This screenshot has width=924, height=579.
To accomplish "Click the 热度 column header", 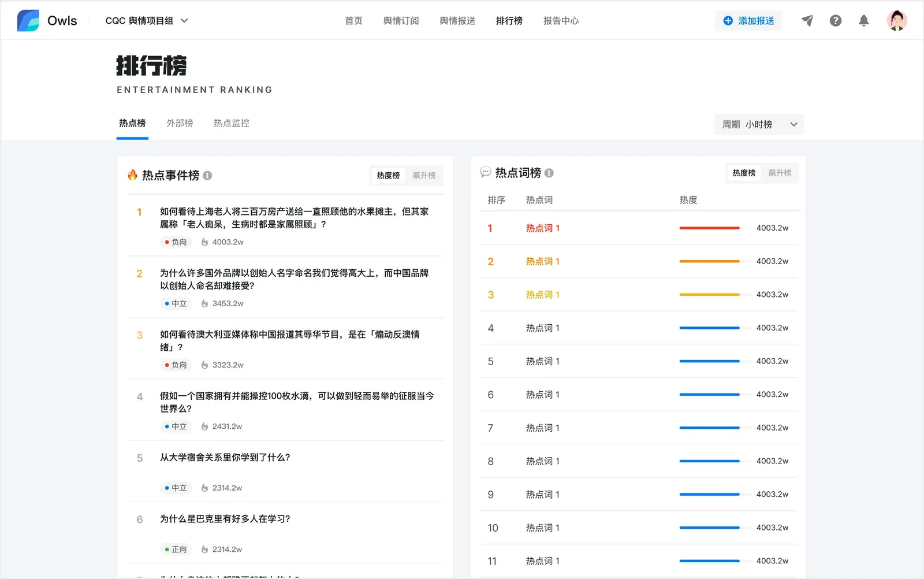I will click(x=688, y=200).
